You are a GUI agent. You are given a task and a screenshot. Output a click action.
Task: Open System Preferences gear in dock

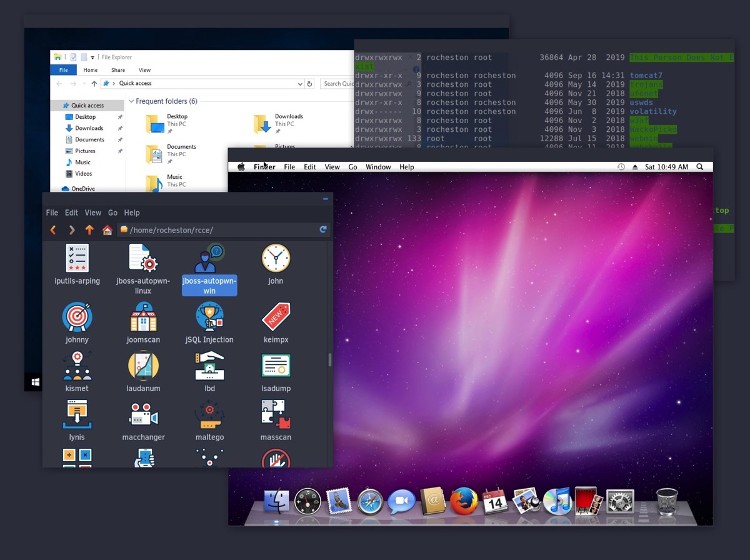coord(619,501)
